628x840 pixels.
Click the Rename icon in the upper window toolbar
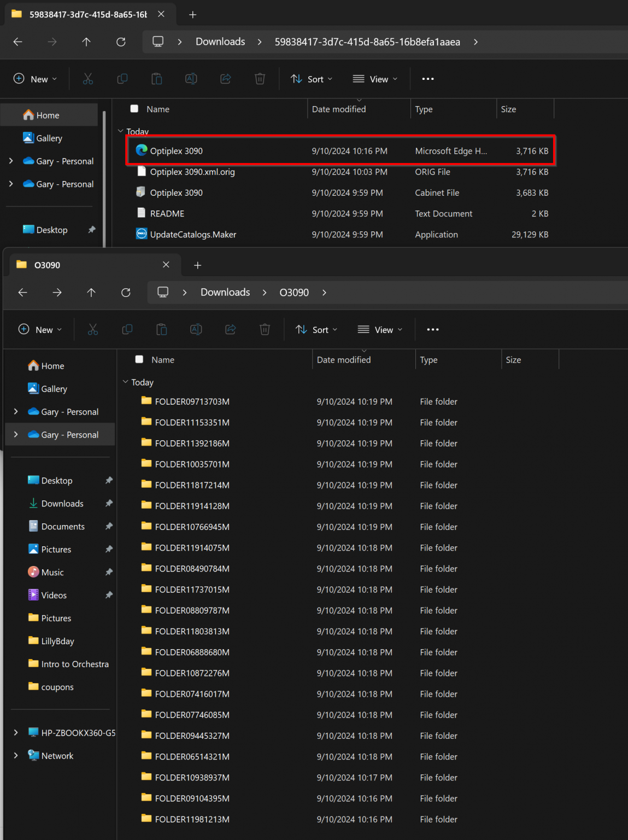[191, 79]
